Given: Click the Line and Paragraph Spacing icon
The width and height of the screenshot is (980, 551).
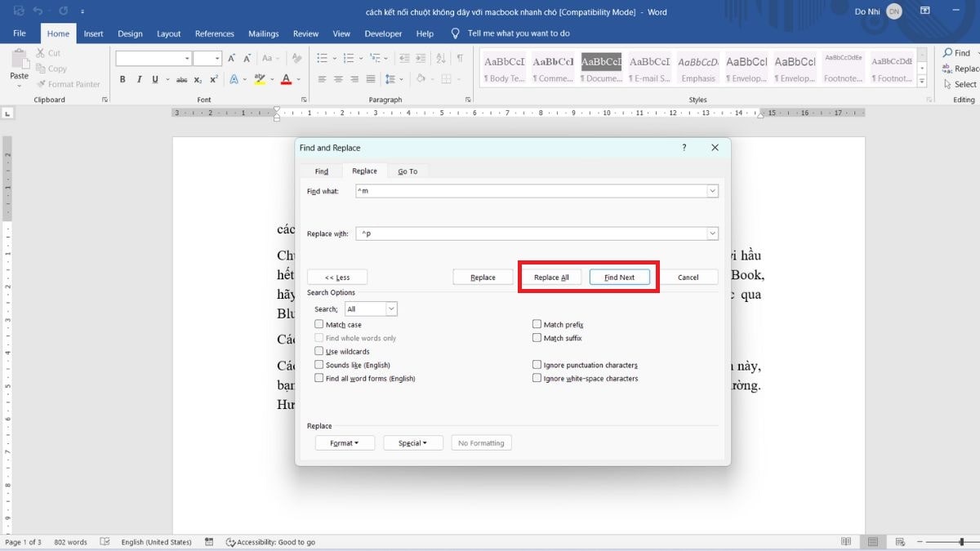Looking at the screenshot, I should (x=392, y=79).
